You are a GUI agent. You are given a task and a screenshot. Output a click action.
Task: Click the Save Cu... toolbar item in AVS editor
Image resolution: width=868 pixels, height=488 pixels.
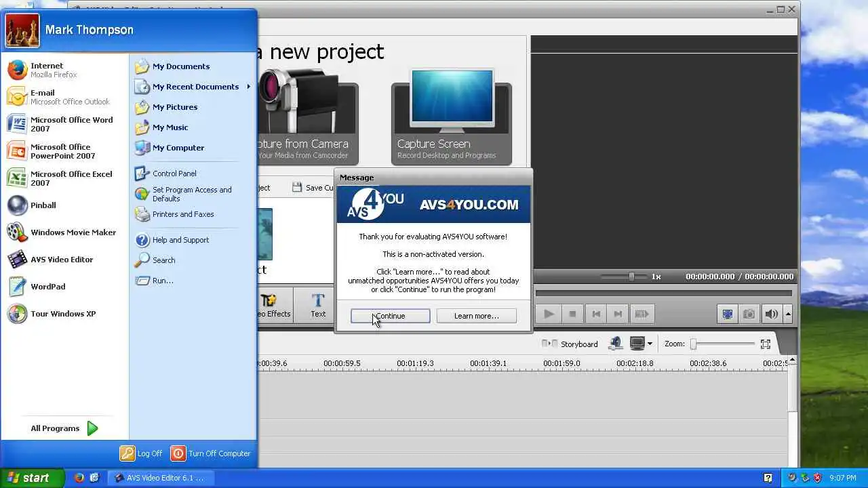click(x=313, y=188)
